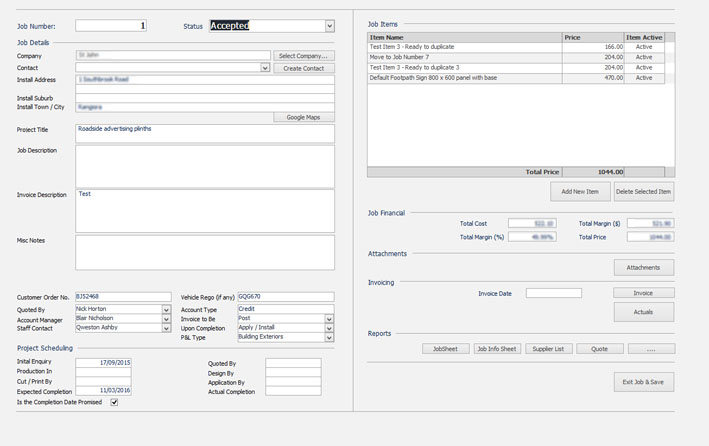Open the Attachments button
709x446 pixels.
(x=643, y=267)
